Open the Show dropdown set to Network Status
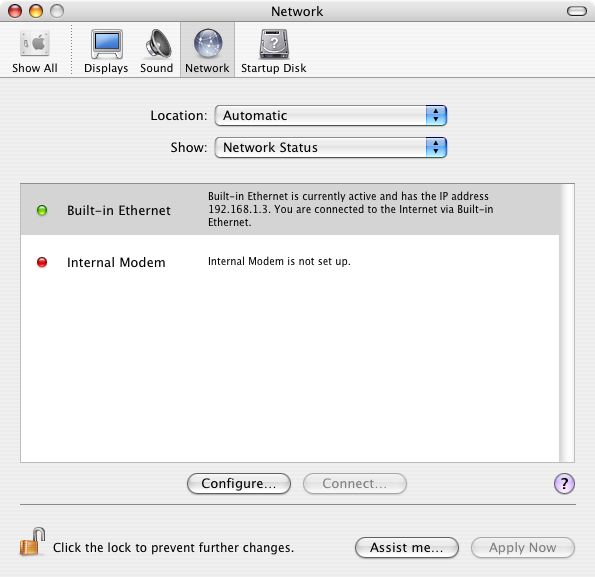 pos(331,148)
